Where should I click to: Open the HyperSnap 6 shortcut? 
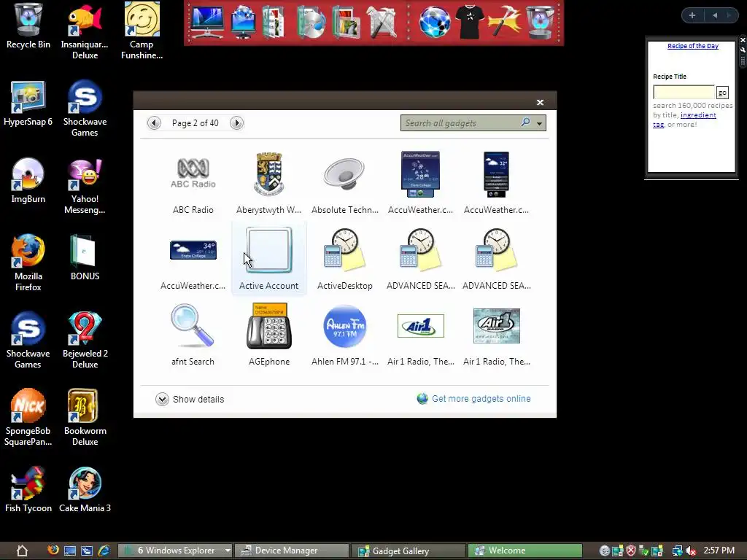point(28,104)
